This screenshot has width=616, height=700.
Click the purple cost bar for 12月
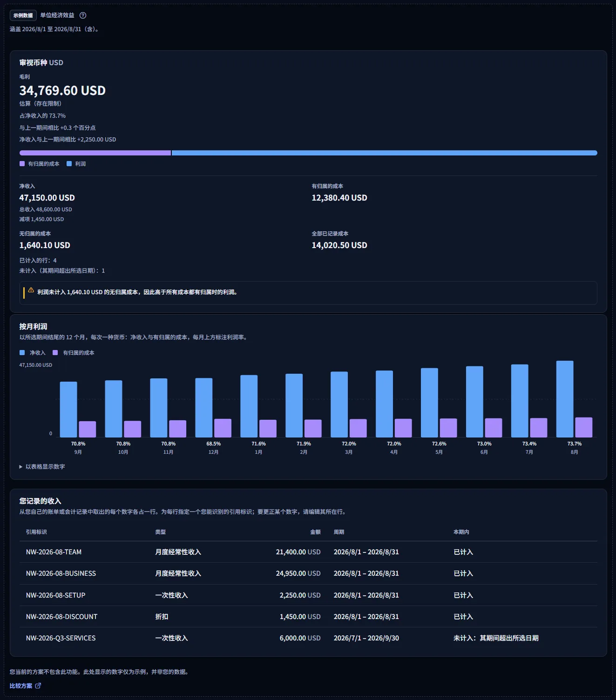223,428
